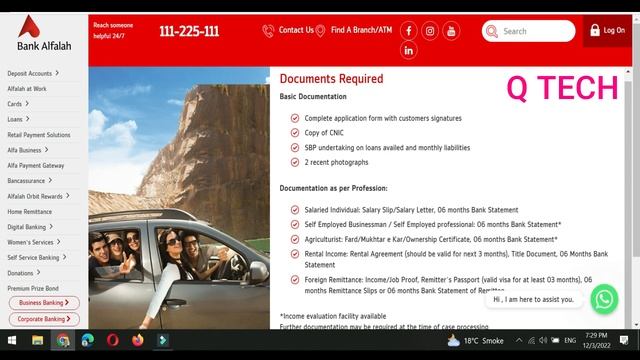The height and width of the screenshot is (360, 640).
Task: Click '2 recent photographs' list item
Action: coord(336,162)
